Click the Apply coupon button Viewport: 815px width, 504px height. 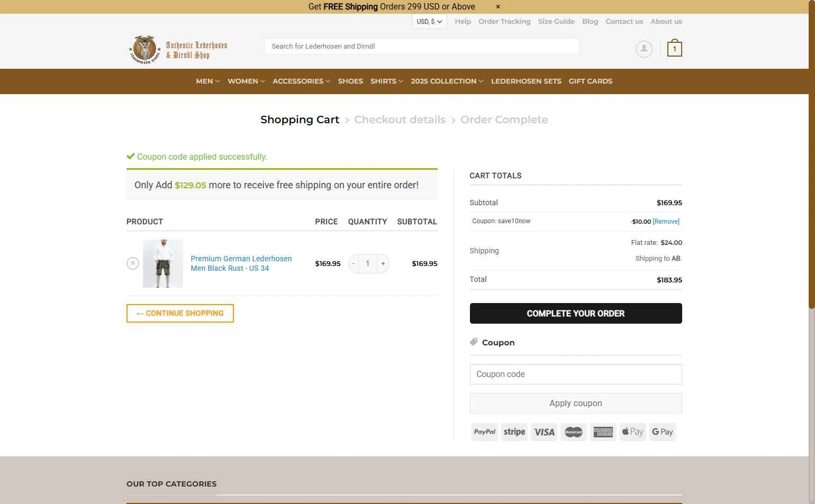576,403
